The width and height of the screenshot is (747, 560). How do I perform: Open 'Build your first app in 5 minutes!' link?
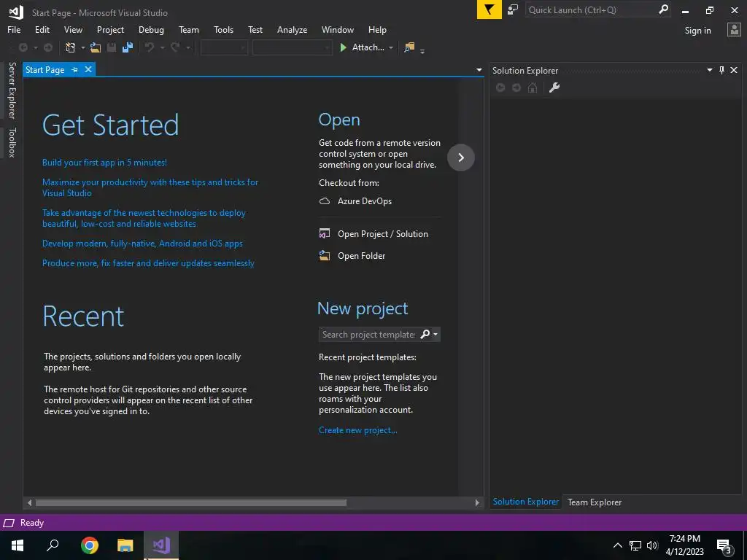pyautogui.click(x=104, y=163)
